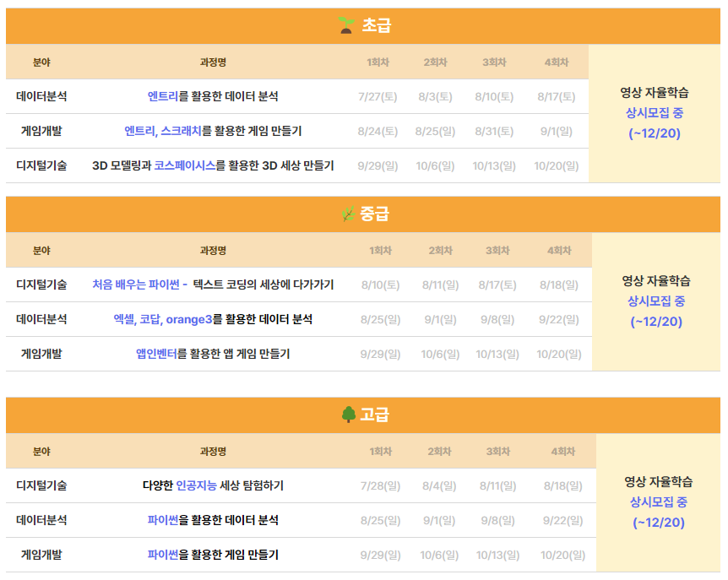Click 분야 column header in 초급 table

[41, 62]
